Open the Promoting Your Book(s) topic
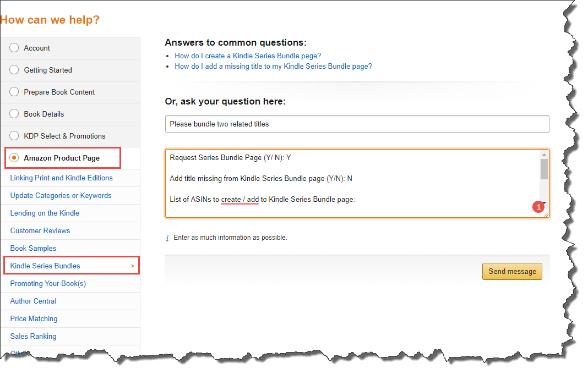This screenshot has height=374, width=588. click(48, 284)
